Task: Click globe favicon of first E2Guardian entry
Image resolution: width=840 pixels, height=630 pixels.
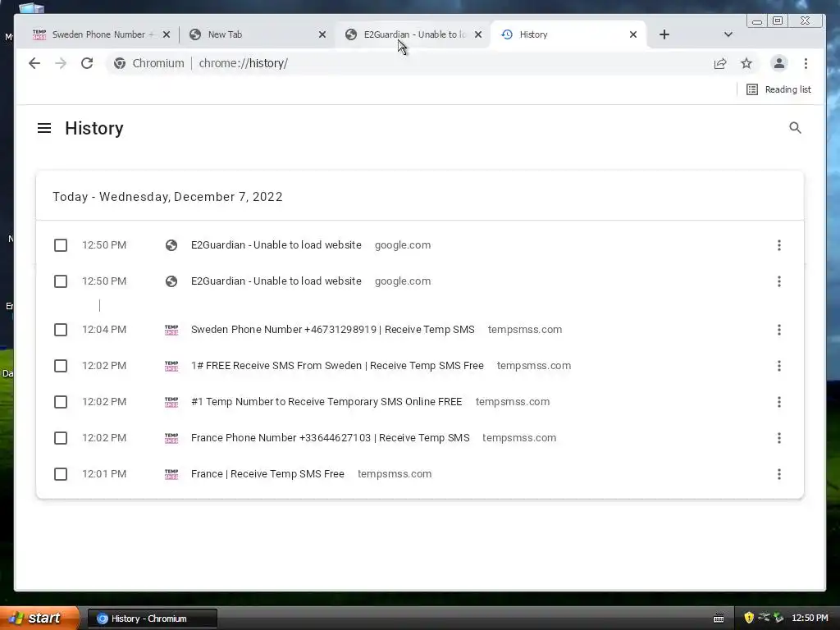Action: click(x=171, y=245)
